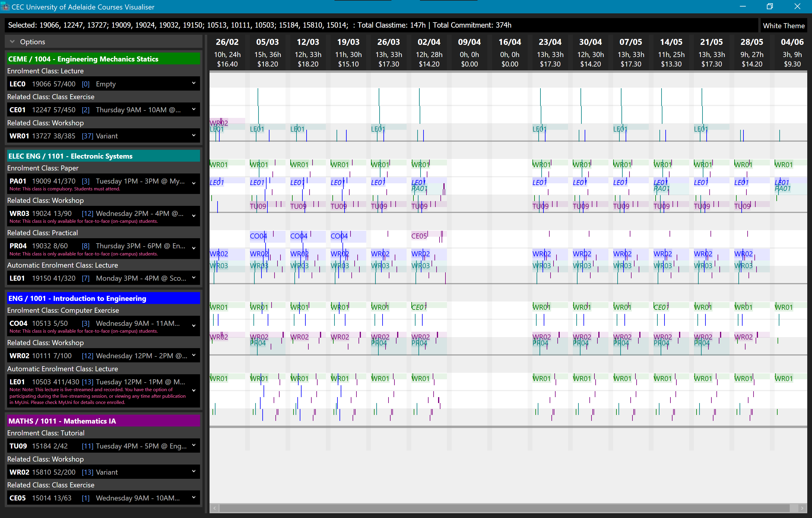Click the CEC Visualiser application icon in title bar
The image size is (812, 518).
(5, 7)
